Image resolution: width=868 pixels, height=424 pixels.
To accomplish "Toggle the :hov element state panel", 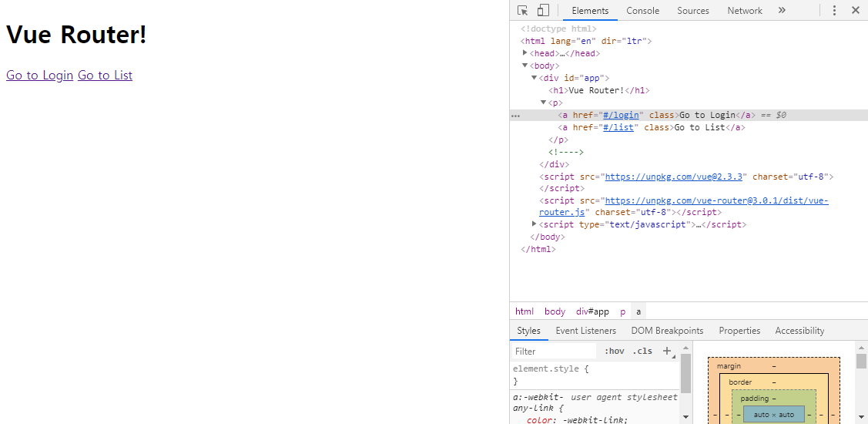I will coord(614,351).
